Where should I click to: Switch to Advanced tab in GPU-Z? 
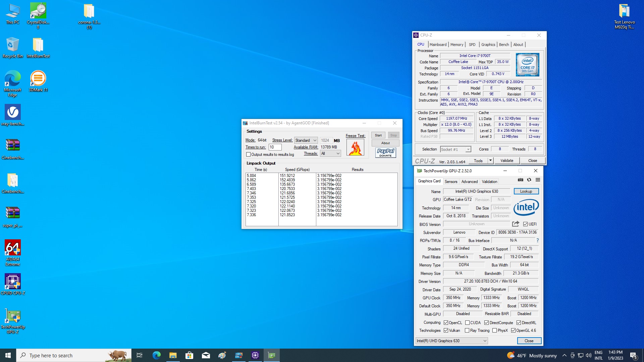pos(469,182)
